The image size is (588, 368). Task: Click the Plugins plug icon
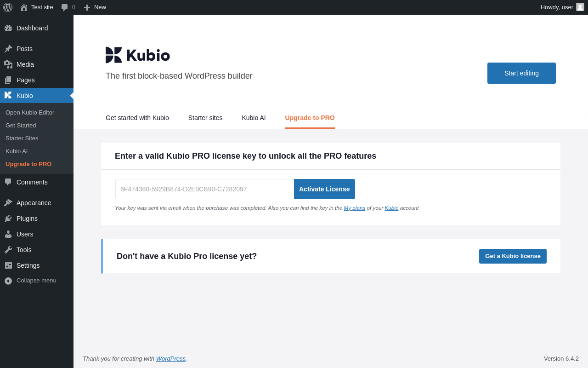[x=8, y=218]
